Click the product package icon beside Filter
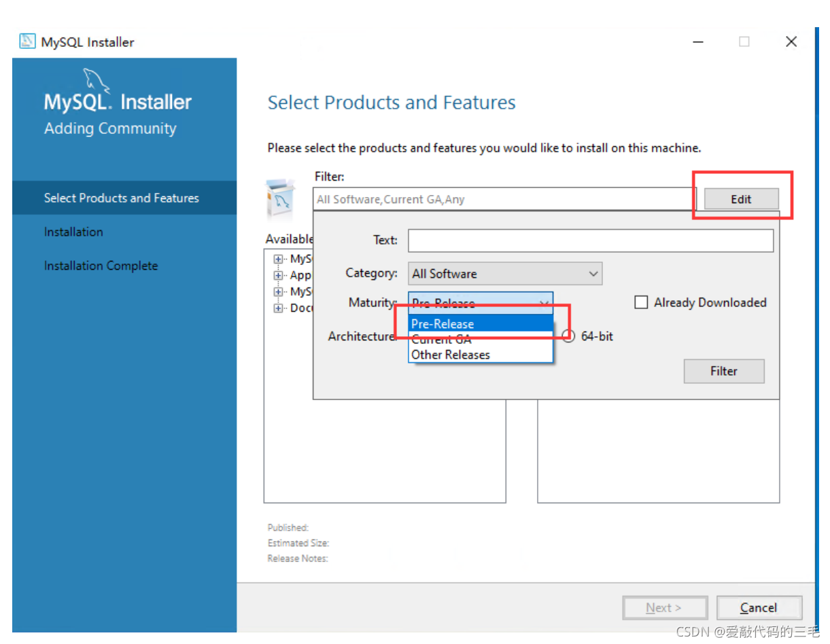 click(x=281, y=200)
